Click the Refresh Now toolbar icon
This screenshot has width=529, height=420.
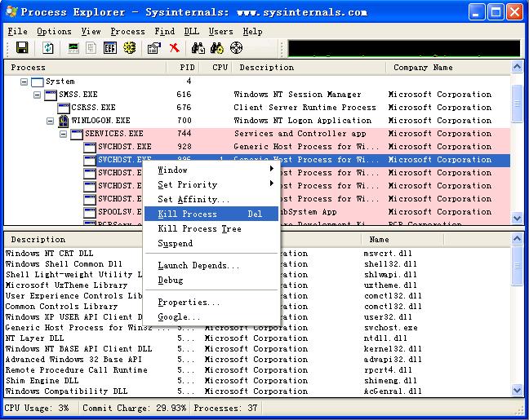tap(48, 48)
